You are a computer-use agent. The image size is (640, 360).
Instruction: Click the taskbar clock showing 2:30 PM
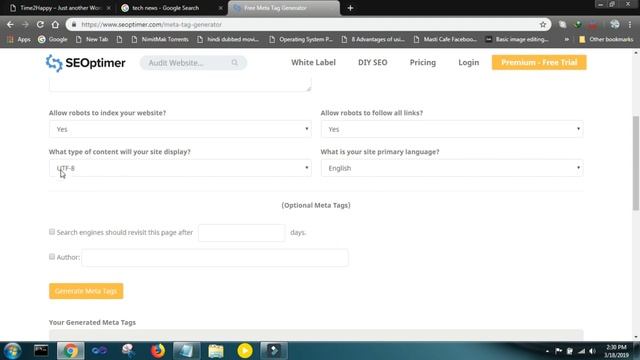tap(616, 351)
